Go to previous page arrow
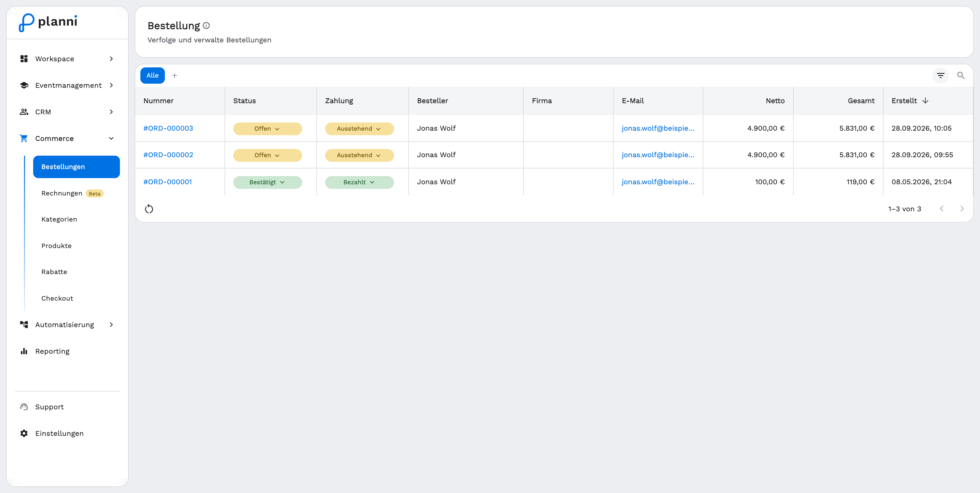 (x=941, y=209)
